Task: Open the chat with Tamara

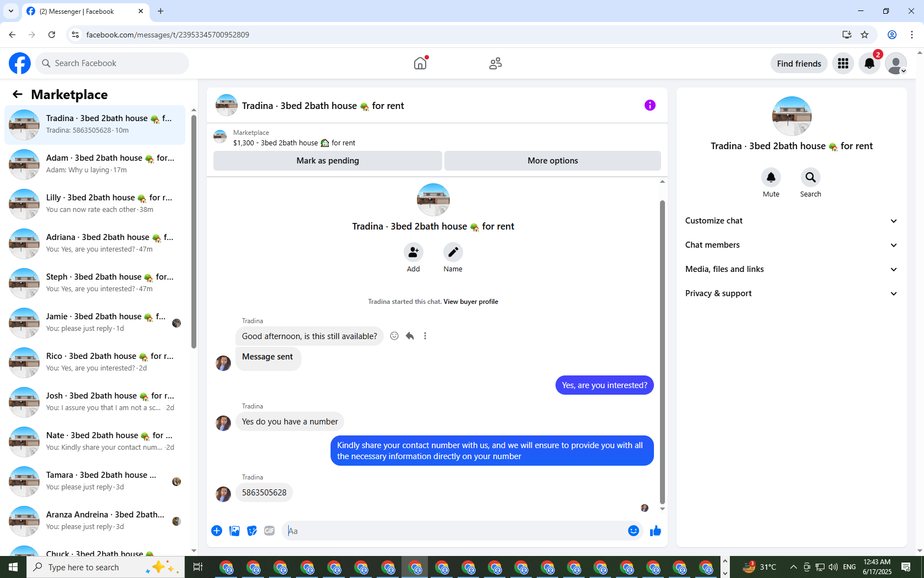Action: (95, 481)
